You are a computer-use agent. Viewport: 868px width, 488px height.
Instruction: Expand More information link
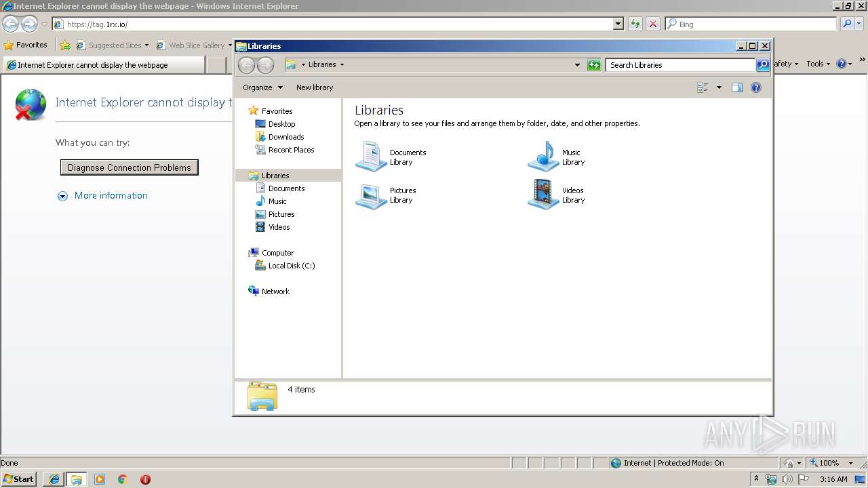[111, 195]
